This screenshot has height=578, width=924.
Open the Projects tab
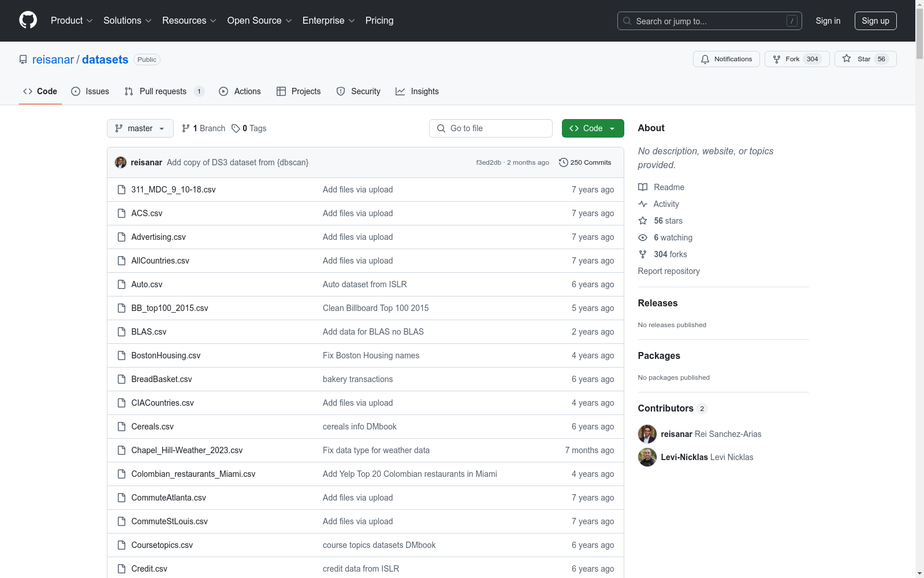click(299, 91)
